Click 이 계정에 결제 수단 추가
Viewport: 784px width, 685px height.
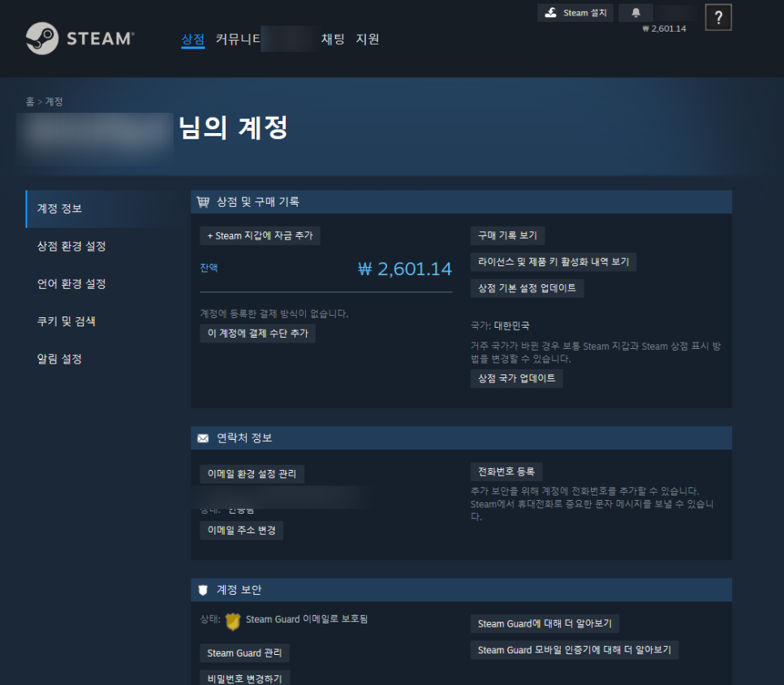pos(258,334)
